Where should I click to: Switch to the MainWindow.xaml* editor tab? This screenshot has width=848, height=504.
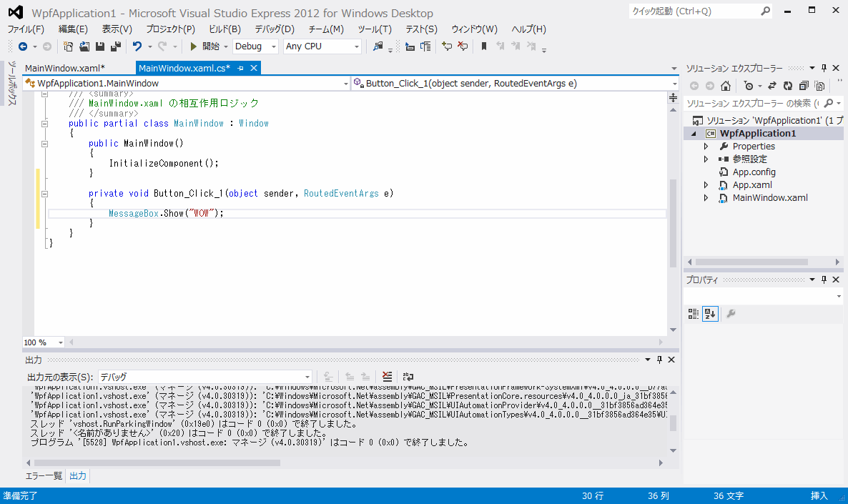[x=65, y=68]
